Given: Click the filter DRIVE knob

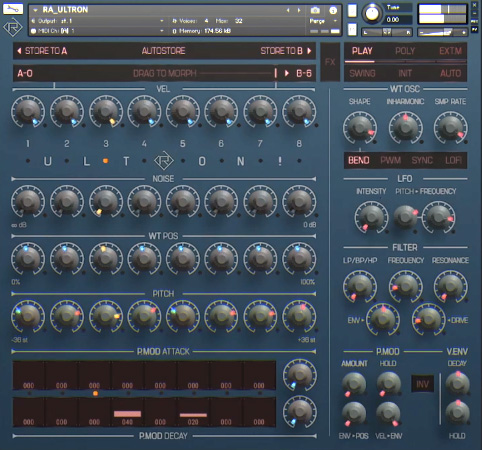Looking at the screenshot, I should tap(428, 319).
